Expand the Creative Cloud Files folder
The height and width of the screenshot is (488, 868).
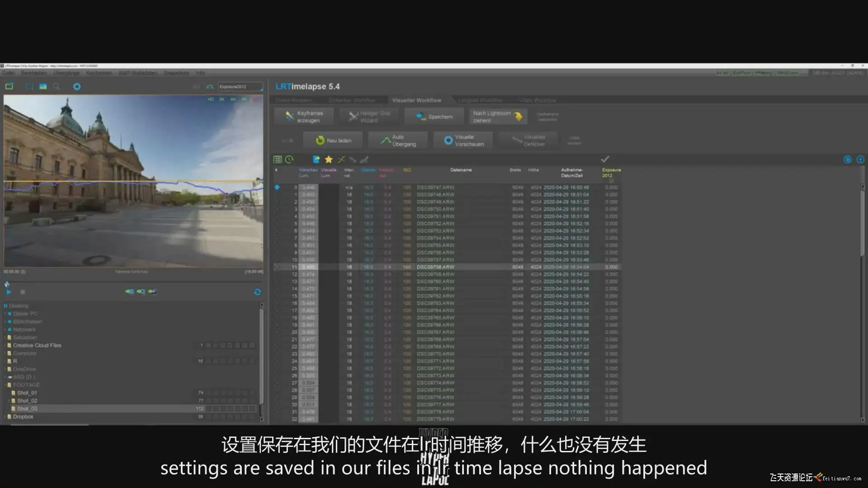point(5,345)
